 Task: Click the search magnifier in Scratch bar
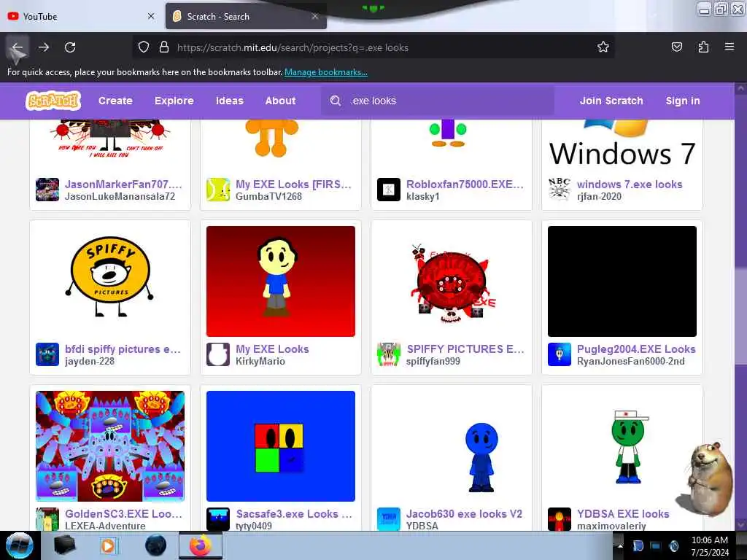tap(336, 101)
